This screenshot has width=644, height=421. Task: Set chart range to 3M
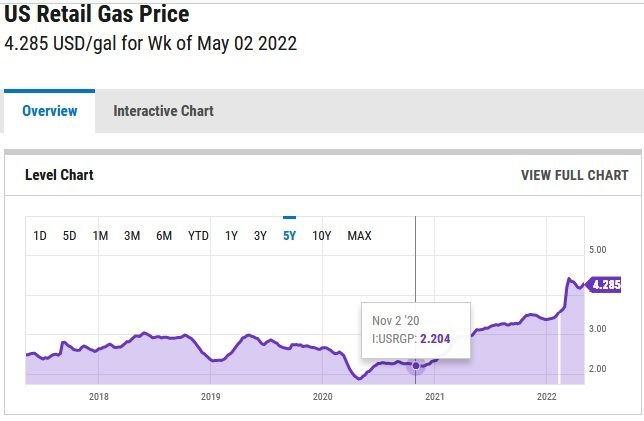click(x=132, y=236)
